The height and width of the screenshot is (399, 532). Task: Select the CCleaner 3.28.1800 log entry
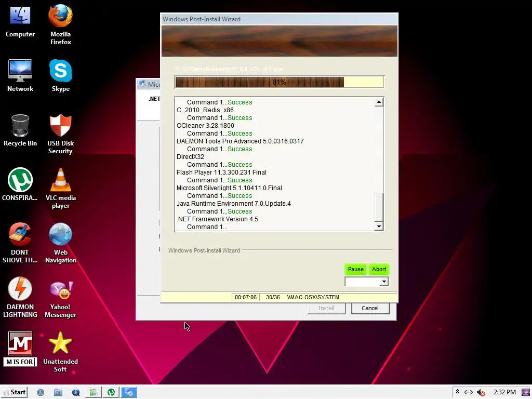205,126
